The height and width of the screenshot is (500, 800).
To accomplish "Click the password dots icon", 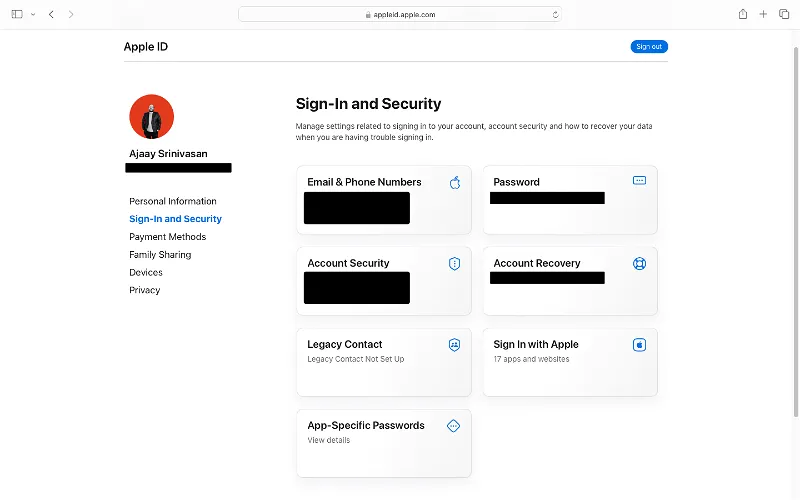I will (639, 181).
